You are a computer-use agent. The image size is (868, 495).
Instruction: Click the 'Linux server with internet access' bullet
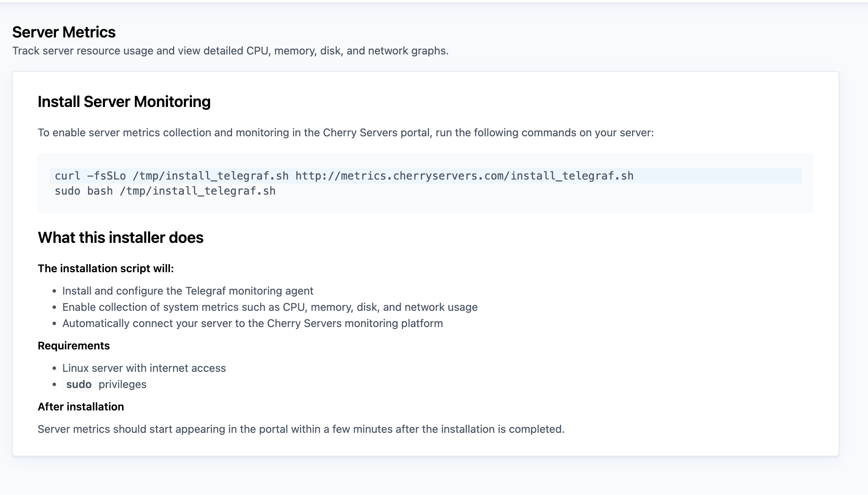[144, 368]
